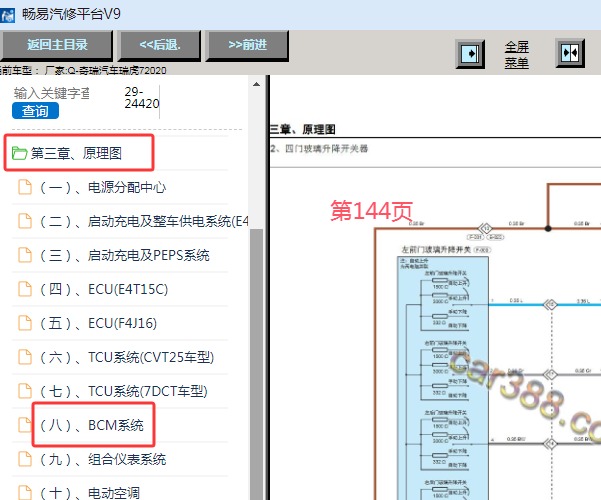Click the double-arrow collapse panel icon
The image size is (601, 500).
(570, 53)
